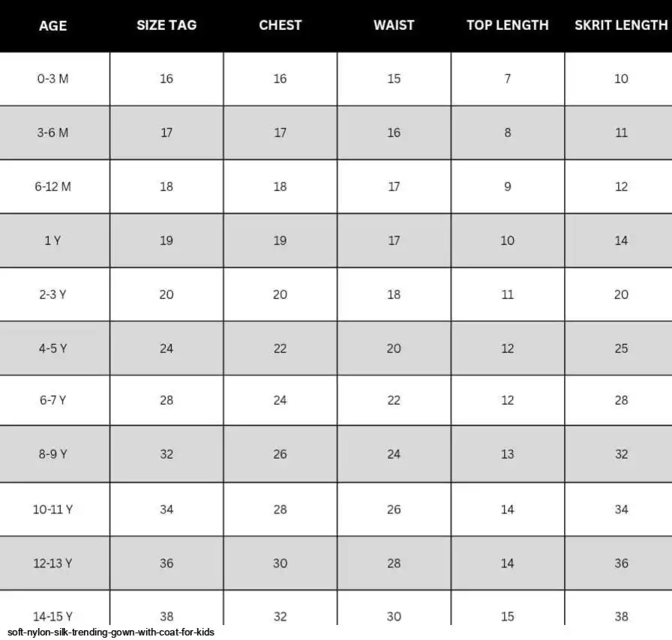The image size is (672, 640).
Task: Select the 3-6 M age cell
Action: 52,133
